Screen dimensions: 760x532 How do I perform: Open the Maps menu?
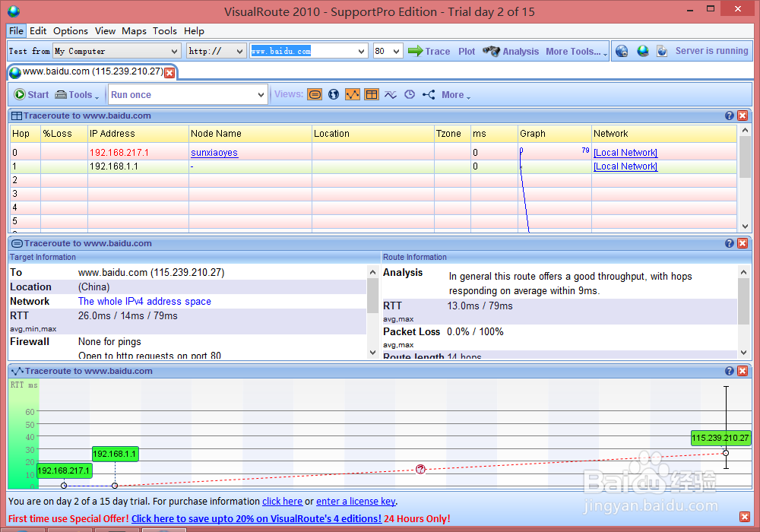[134, 31]
